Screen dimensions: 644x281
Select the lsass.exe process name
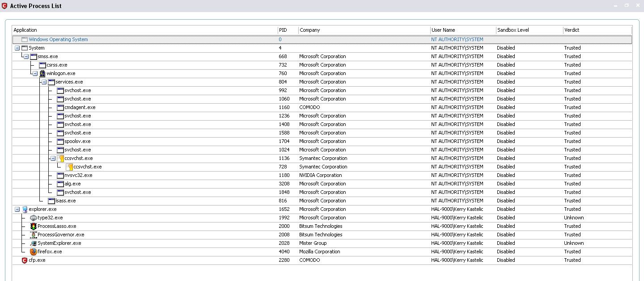(66, 201)
